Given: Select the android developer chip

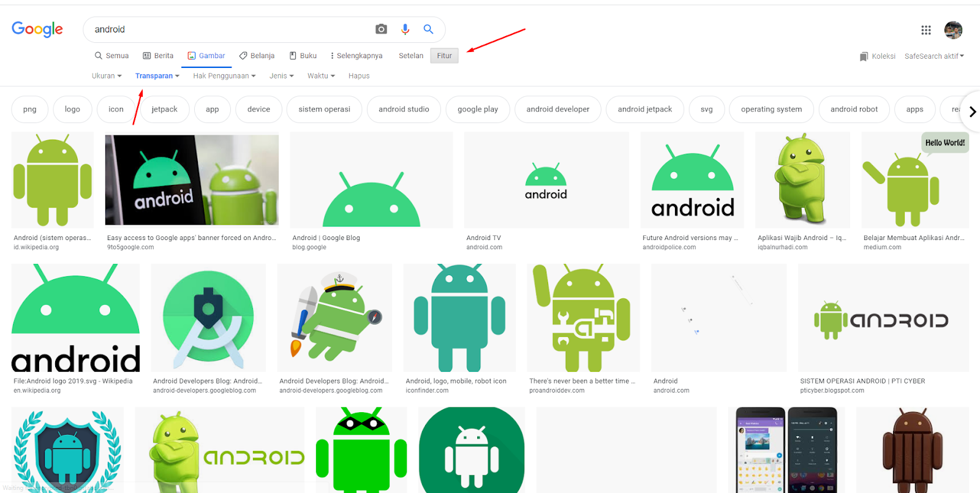Looking at the screenshot, I should 557,110.
